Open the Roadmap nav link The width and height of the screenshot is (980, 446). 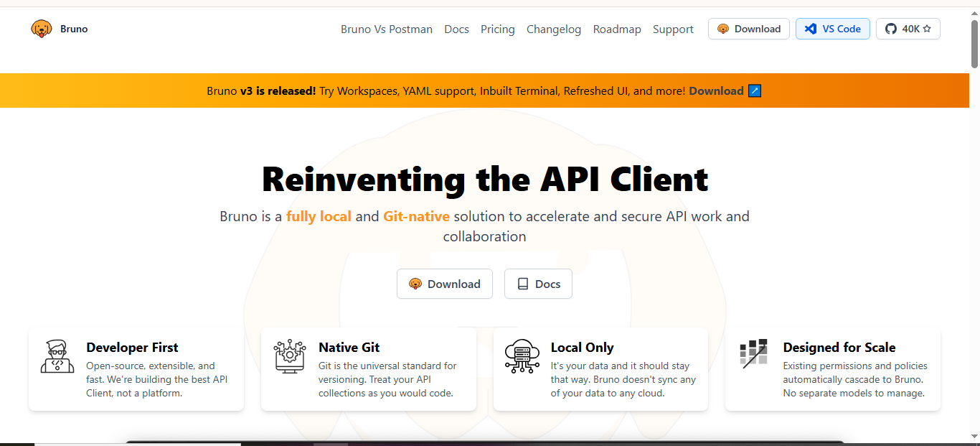617,29
